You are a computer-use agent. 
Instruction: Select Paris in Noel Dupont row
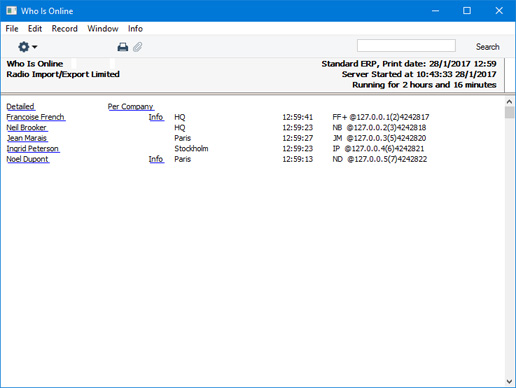183,159
